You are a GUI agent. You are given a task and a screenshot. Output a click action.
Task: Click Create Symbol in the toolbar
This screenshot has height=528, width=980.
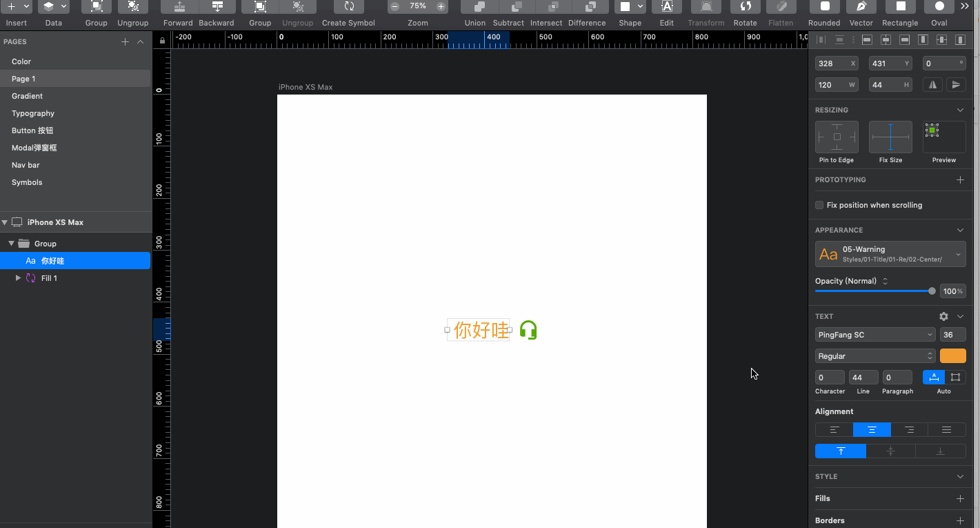(348, 7)
